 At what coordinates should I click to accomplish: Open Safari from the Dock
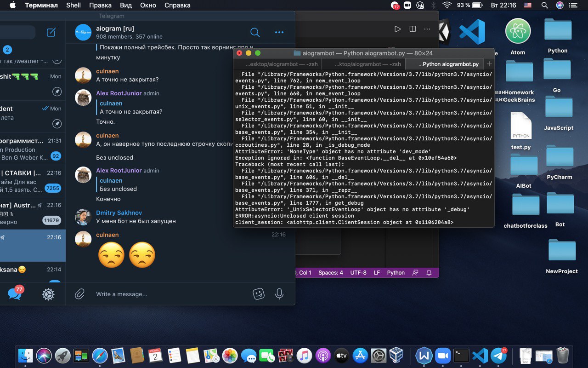[x=100, y=356]
